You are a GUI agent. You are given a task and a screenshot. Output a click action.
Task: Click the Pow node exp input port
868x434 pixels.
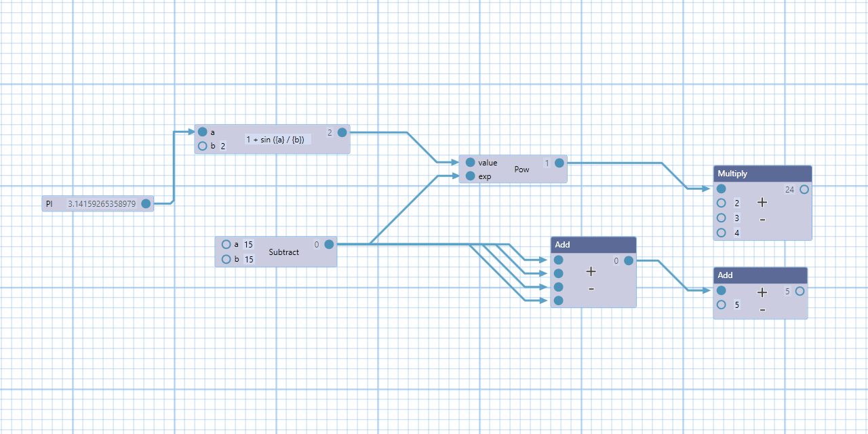click(x=470, y=176)
